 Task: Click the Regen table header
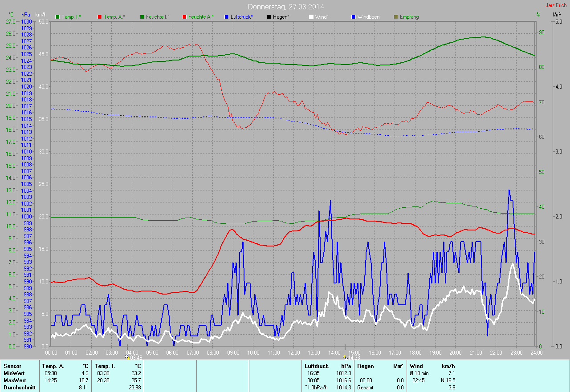coord(365,366)
